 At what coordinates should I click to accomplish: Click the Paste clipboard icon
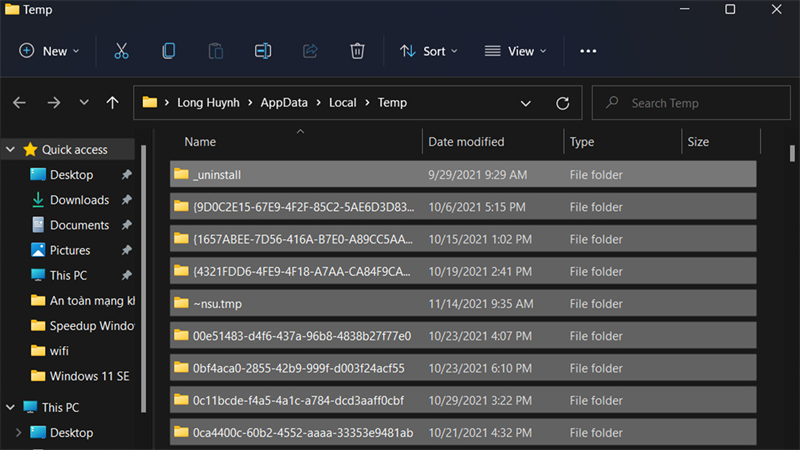tap(216, 51)
